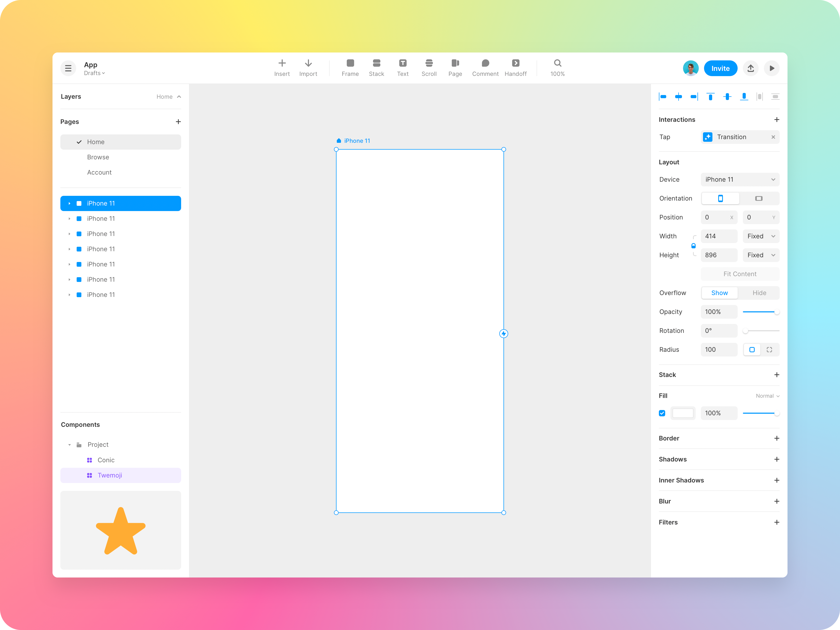Image resolution: width=840 pixels, height=630 pixels.
Task: Set orientation to portrait
Action: [x=720, y=198]
